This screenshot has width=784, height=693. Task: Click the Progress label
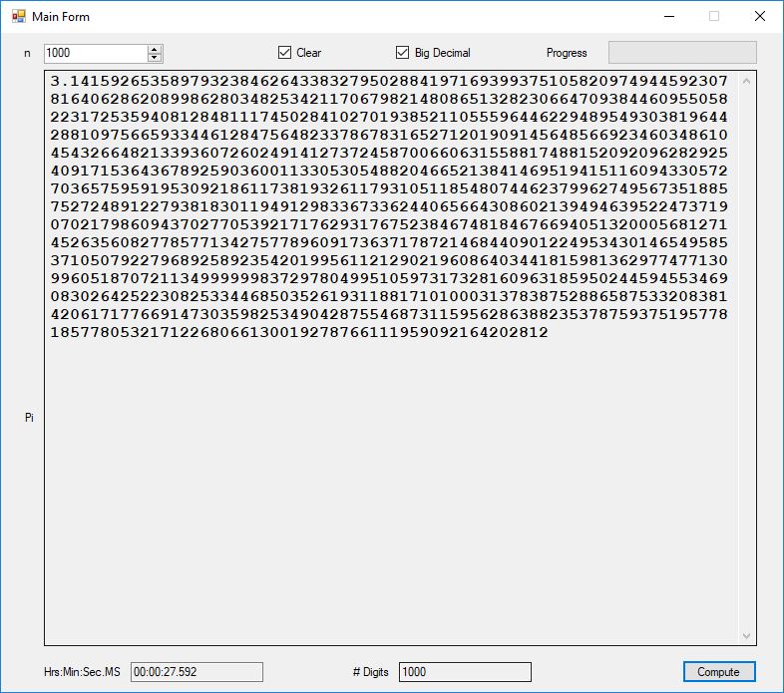click(x=567, y=53)
